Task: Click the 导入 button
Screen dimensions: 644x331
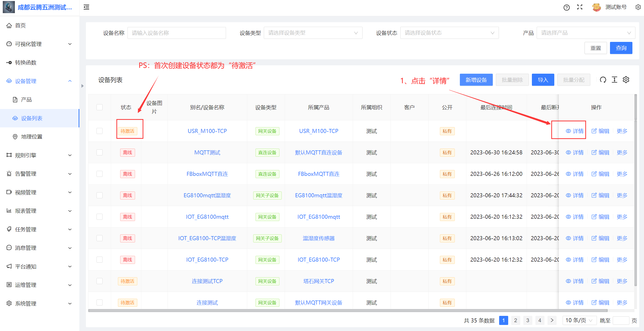Action: [x=543, y=80]
